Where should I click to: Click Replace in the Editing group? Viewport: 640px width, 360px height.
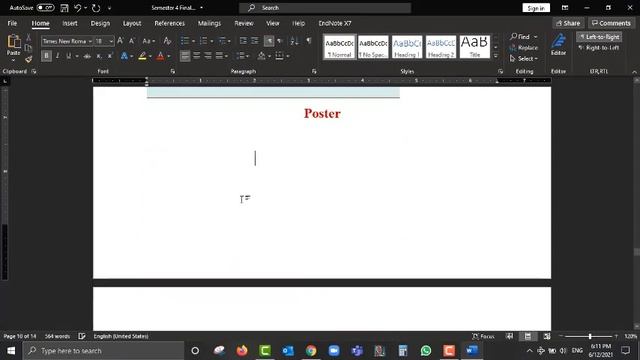point(524,48)
